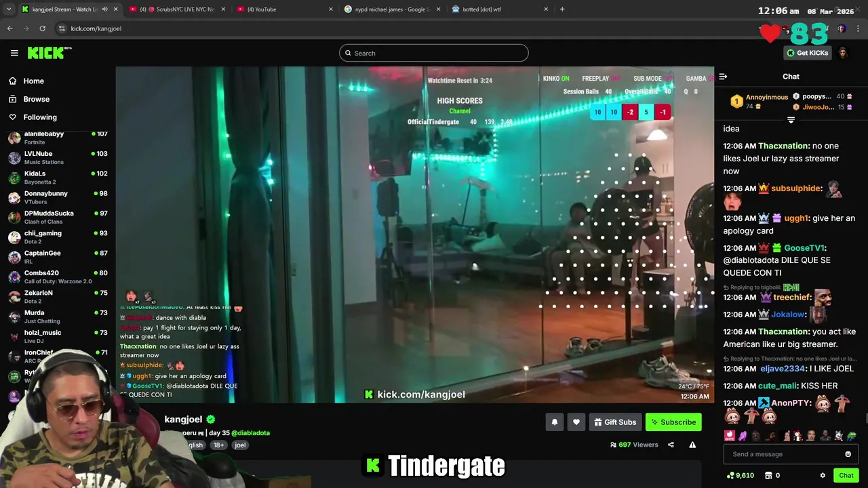The image size is (868, 488).
Task: Open site information icon in address bar
Action: 62,28
